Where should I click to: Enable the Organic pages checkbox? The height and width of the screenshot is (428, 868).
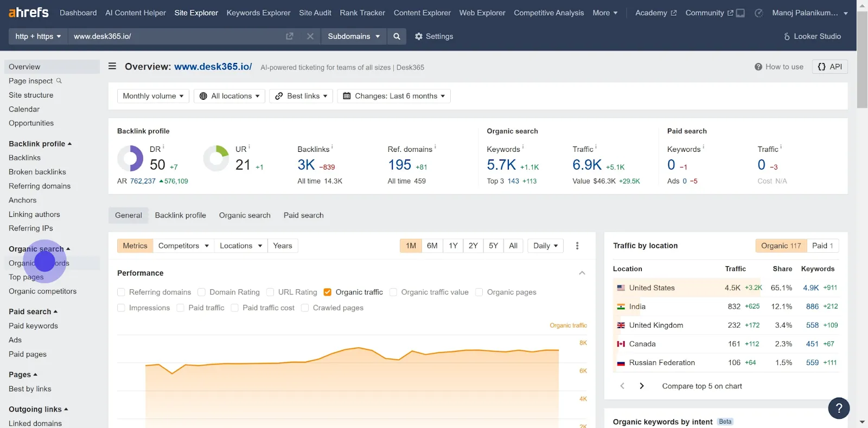tap(479, 292)
